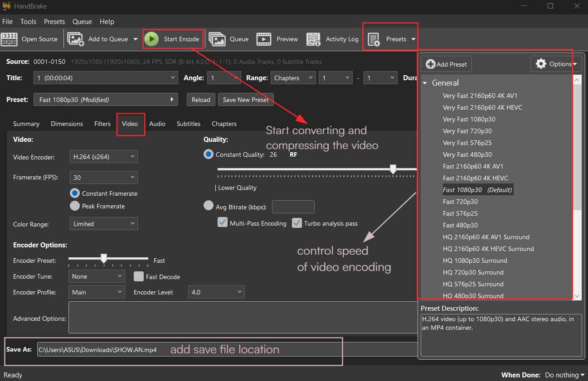Viewport: 588px width, 381px height.
Task: Open the Encoder Tune dropdown
Action: [x=97, y=276]
